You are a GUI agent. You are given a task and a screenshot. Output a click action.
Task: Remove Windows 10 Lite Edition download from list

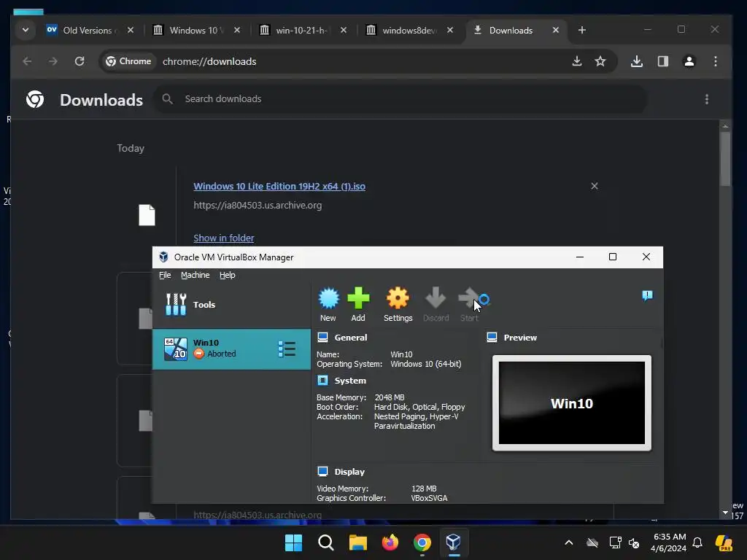coord(594,186)
